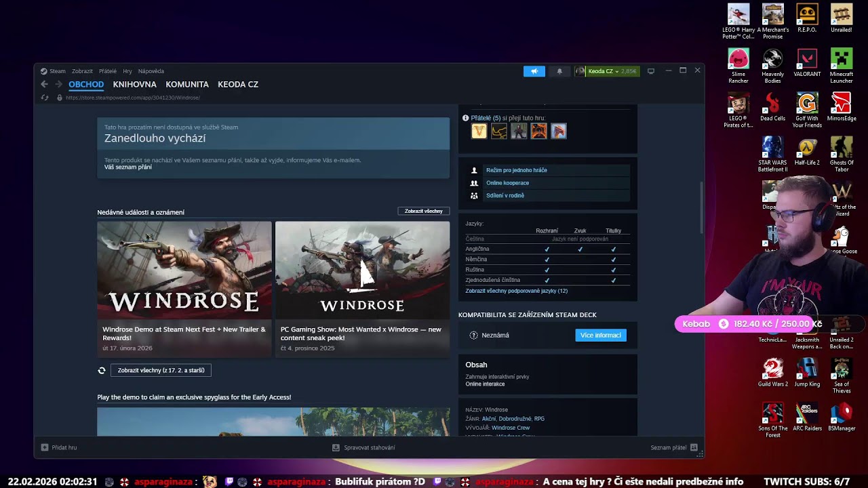Open the Unrailed! desktop shortcut
Viewport: 868px width, 488px height.
[x=842, y=18]
